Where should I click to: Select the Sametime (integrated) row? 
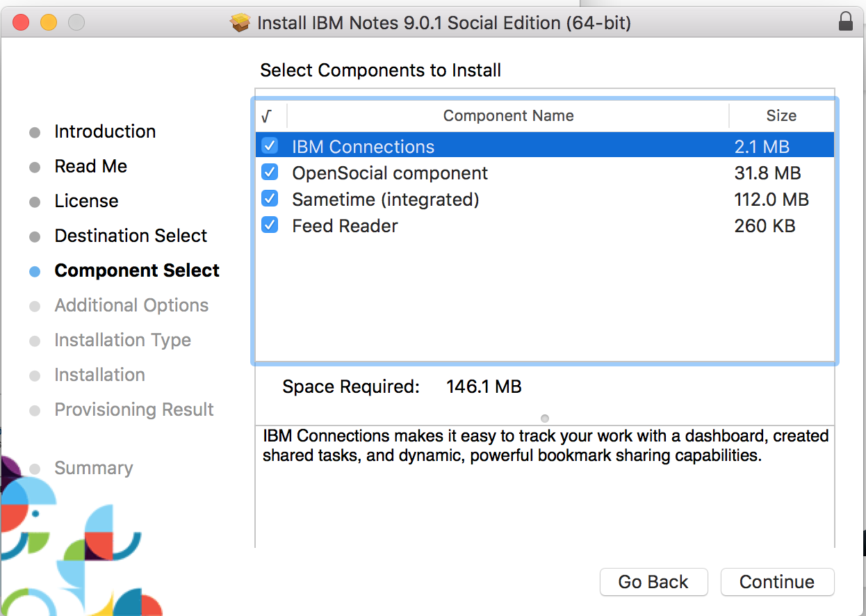pos(545,199)
